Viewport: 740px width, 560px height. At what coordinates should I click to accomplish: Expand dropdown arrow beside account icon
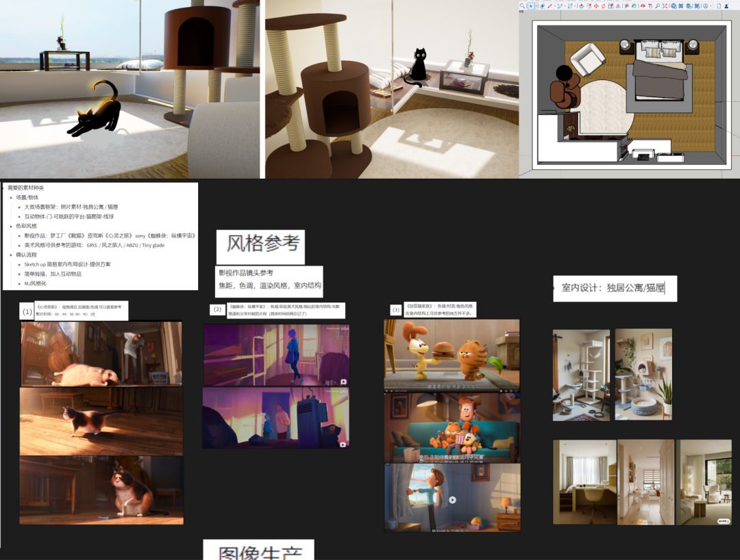pos(711,6)
